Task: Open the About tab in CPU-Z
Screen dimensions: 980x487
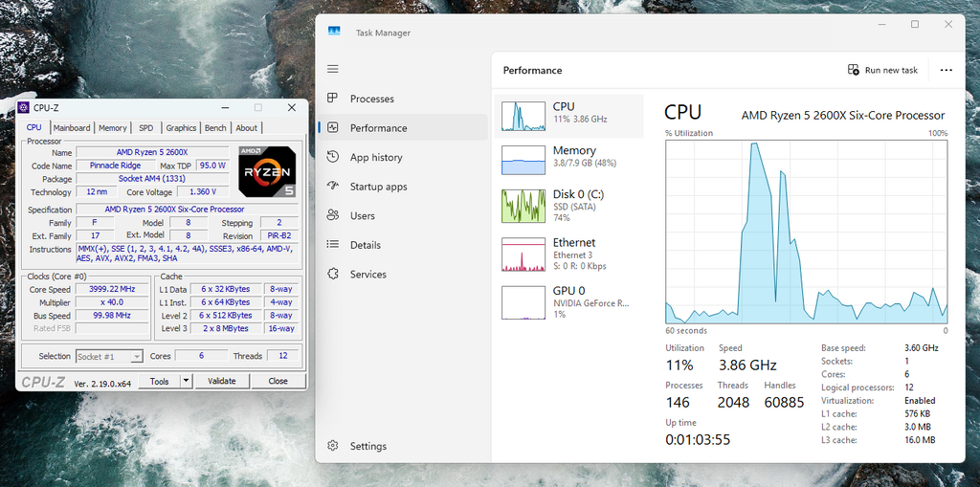Action: 246,127
